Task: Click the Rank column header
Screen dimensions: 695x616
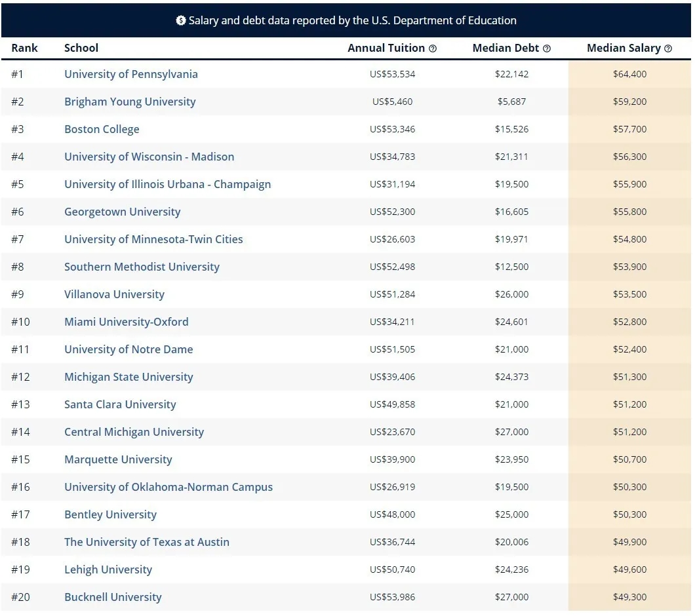Action: pyautogui.click(x=24, y=48)
